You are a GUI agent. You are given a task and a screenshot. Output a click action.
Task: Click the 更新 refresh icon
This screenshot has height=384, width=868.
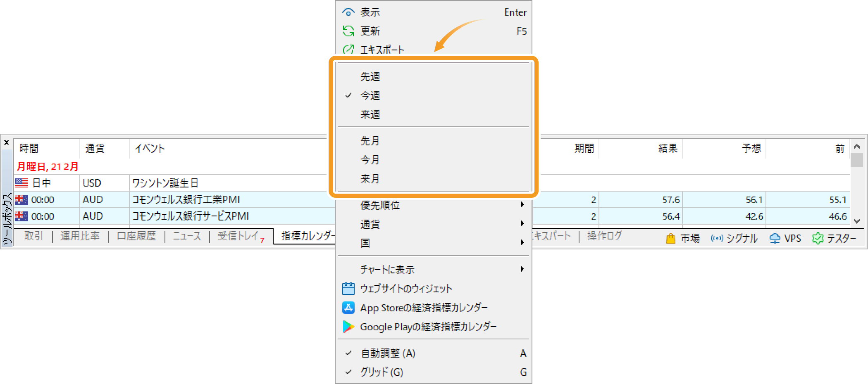pos(348,31)
